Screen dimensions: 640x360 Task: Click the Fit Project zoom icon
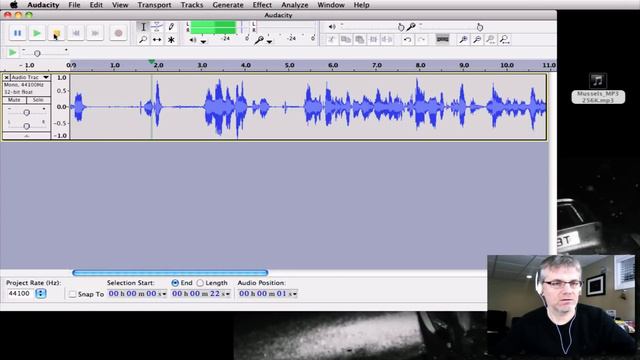coord(505,39)
